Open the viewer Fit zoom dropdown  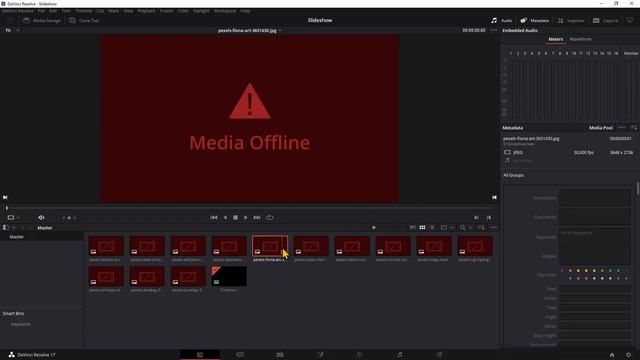(12, 30)
